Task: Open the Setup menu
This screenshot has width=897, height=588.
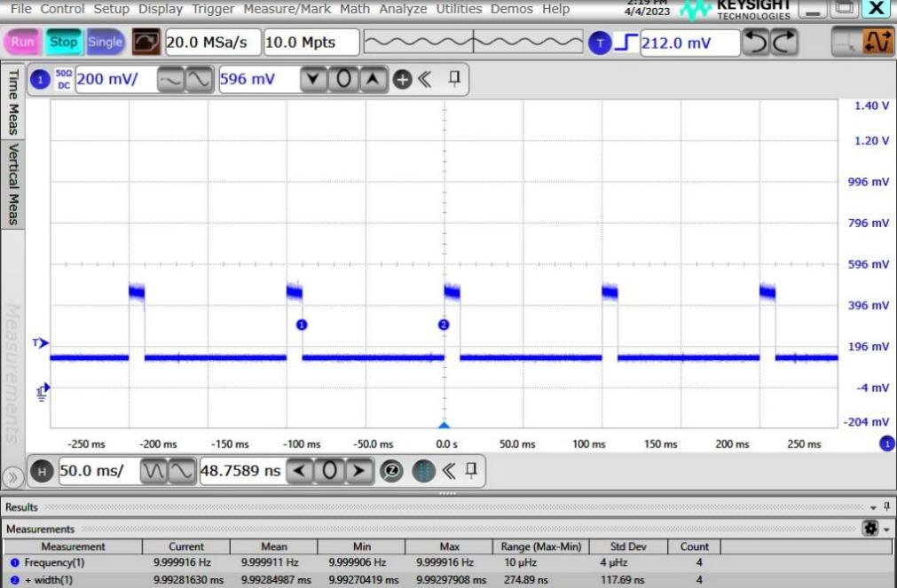Action: point(112,9)
